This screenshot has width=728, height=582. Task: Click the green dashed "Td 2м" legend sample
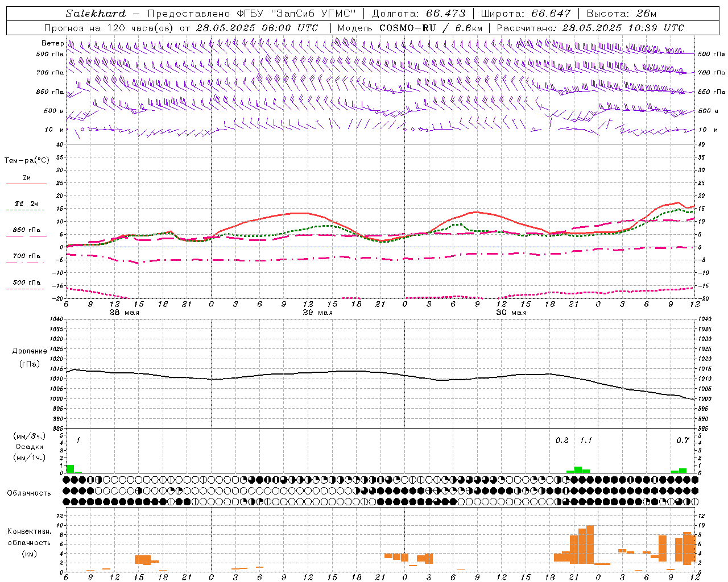click(x=26, y=210)
